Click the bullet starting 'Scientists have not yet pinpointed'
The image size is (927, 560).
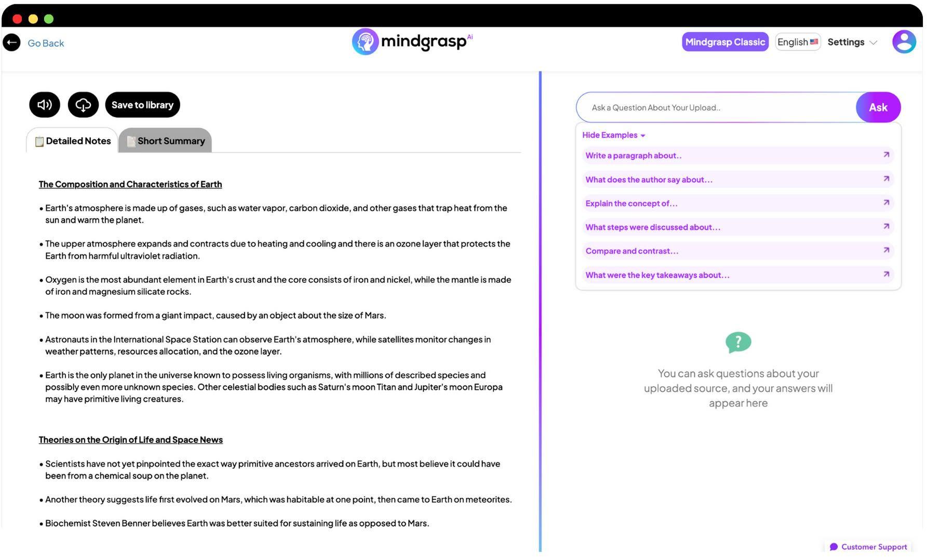tap(270, 470)
